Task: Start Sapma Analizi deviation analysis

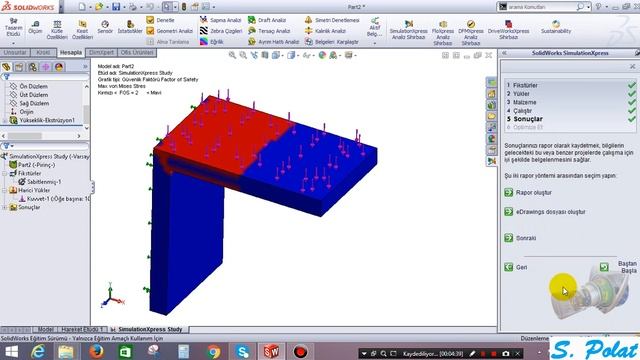Action: click(x=220, y=20)
